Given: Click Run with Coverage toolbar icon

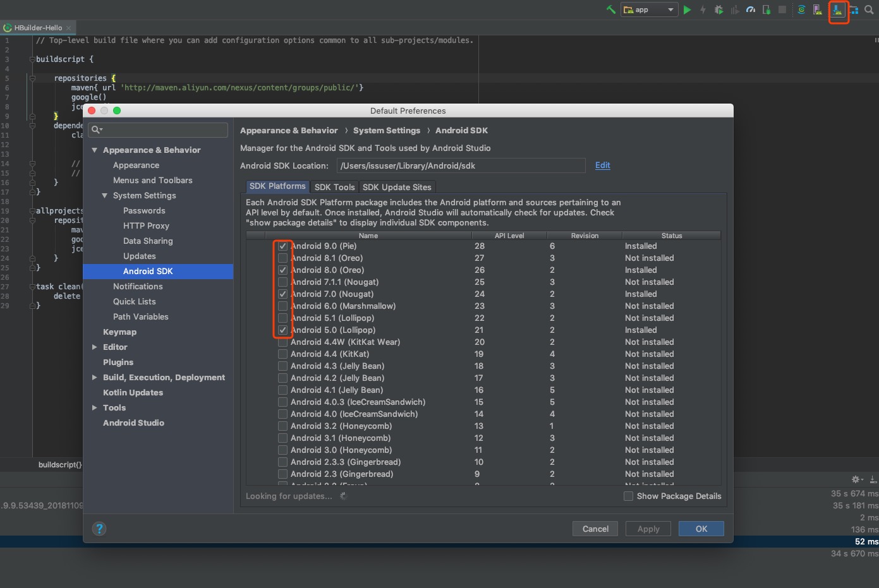Looking at the screenshot, I should [734, 9].
